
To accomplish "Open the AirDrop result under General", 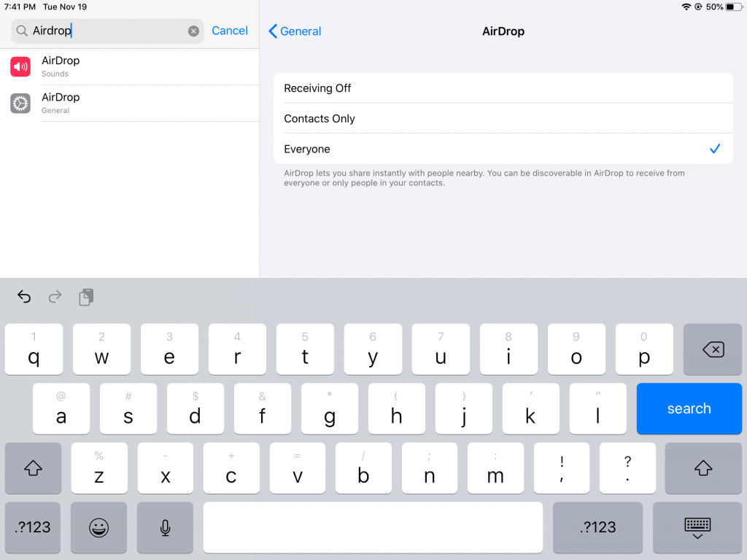I will pos(131,104).
